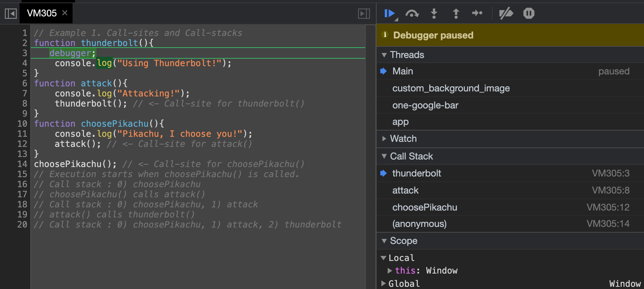644x289 pixels.
Task: Toggle a breakpoint on line 11
Action: (22, 134)
